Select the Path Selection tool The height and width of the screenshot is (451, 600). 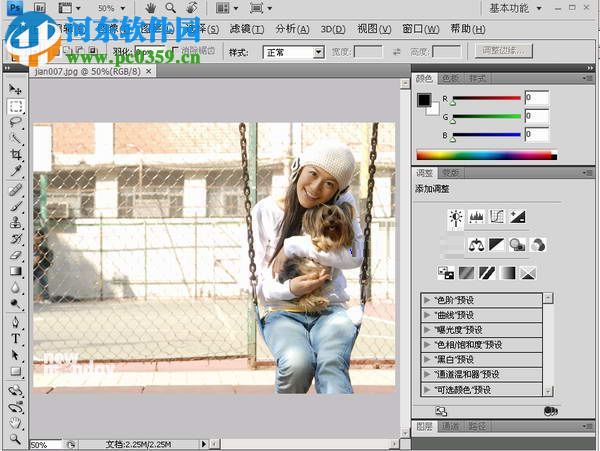(15, 355)
